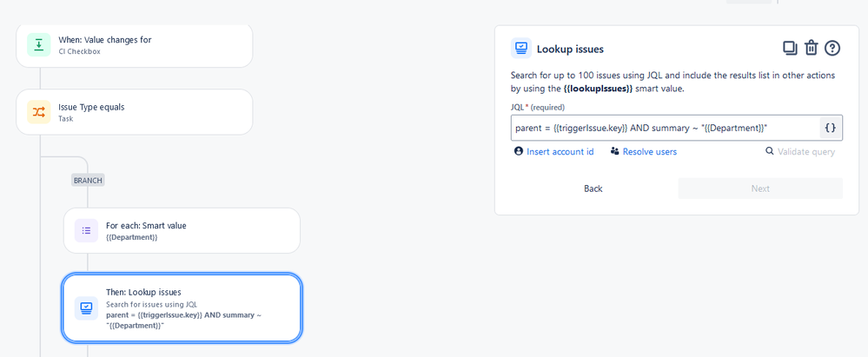Select the For each: Smart value branch
Viewport: 868px width, 357px height.
[x=182, y=231]
